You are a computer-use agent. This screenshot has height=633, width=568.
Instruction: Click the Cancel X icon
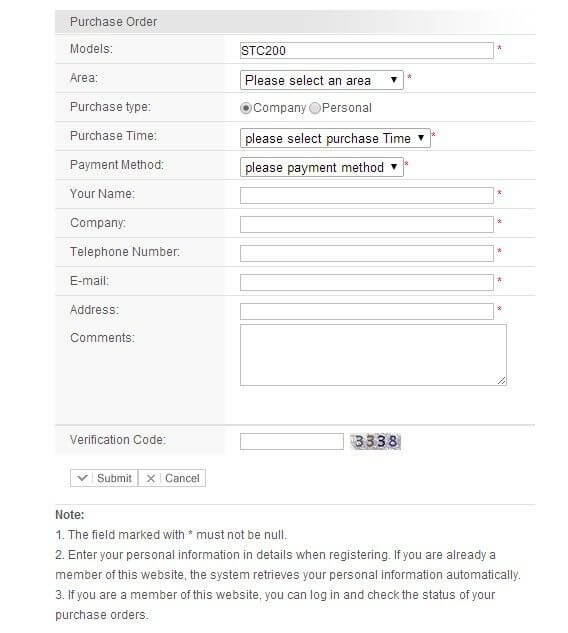pos(151,478)
